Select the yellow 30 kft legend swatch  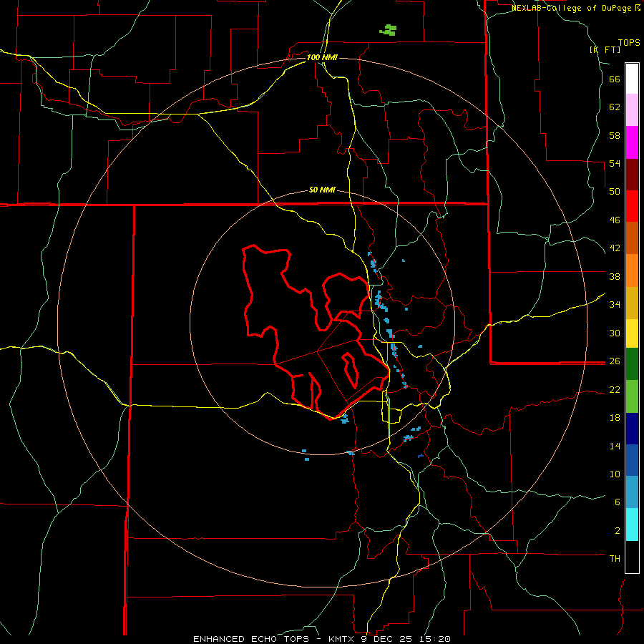[x=632, y=333]
